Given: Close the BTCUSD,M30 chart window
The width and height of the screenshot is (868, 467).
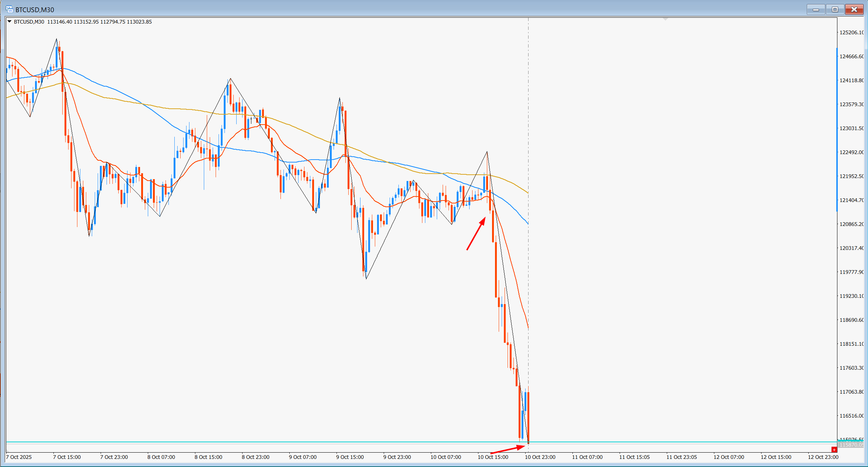Looking at the screenshot, I should (x=854, y=10).
